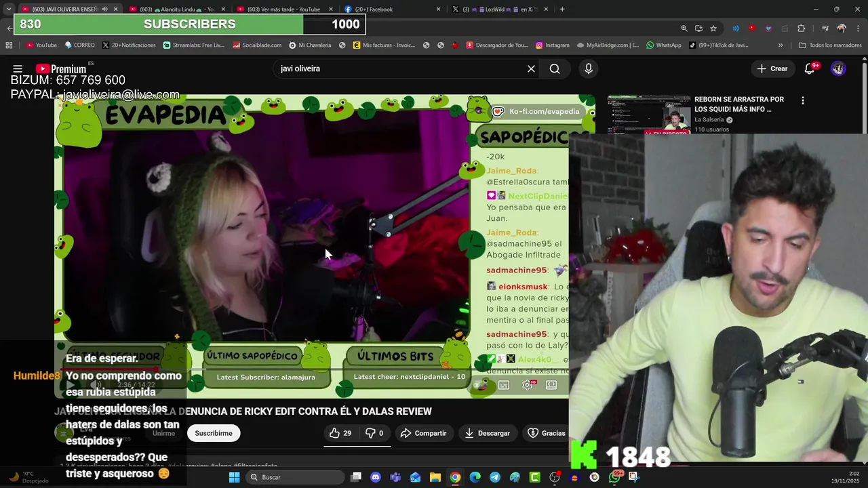Viewport: 868px width, 488px height.
Task: Switch player to theater mode
Action: tap(551, 385)
